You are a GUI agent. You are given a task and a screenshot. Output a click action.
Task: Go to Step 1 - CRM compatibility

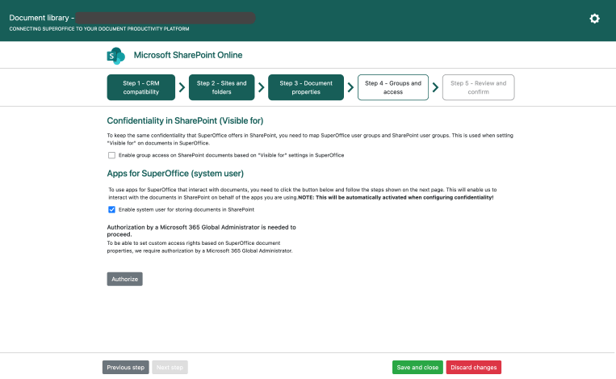point(141,87)
